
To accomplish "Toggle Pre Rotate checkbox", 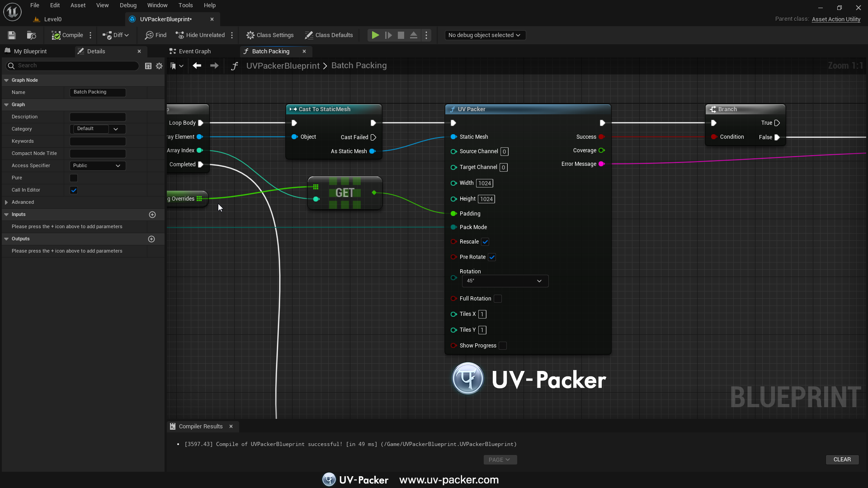I will (x=492, y=258).
